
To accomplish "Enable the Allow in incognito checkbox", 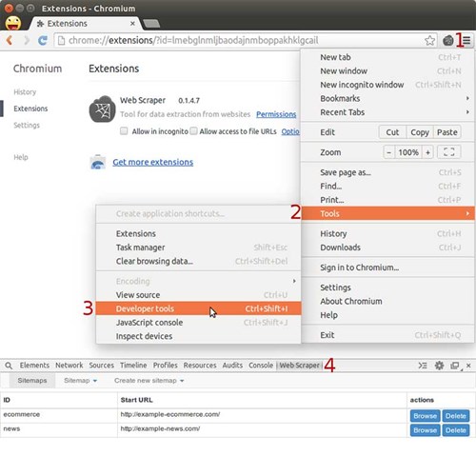I will click(124, 130).
